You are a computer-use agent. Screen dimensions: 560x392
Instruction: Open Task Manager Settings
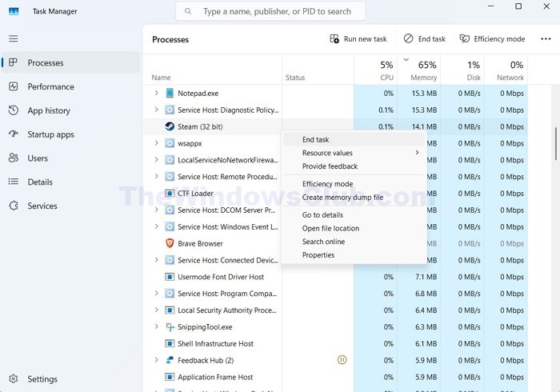42,379
